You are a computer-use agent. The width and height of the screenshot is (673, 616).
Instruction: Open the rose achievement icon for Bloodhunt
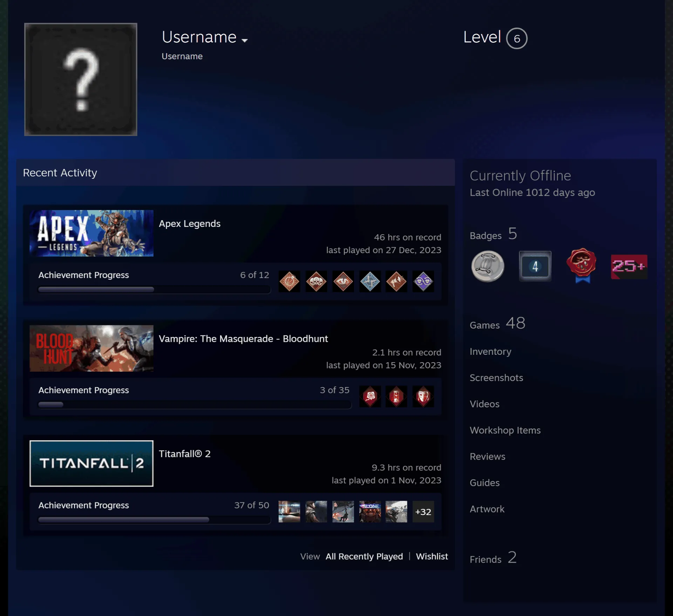click(370, 396)
